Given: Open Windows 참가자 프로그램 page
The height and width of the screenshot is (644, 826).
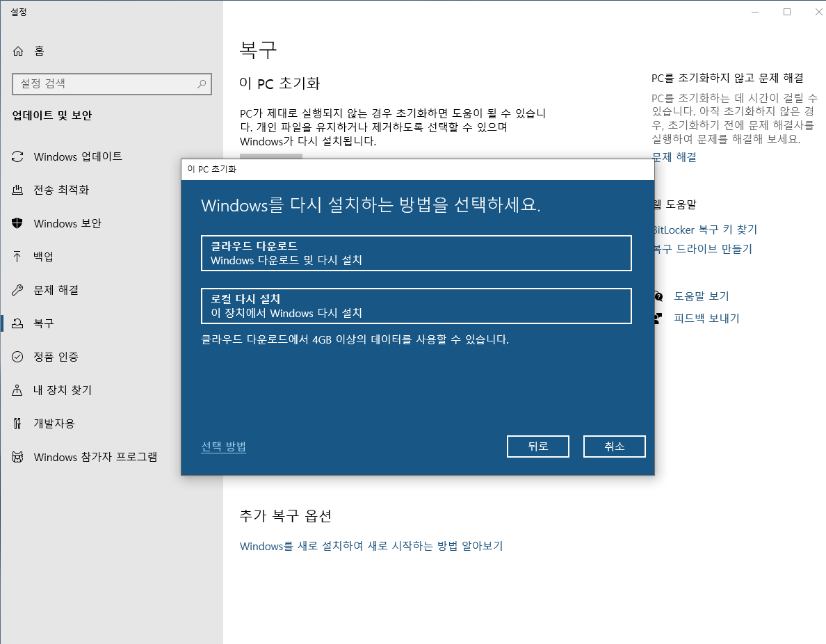Looking at the screenshot, I should point(95,457).
